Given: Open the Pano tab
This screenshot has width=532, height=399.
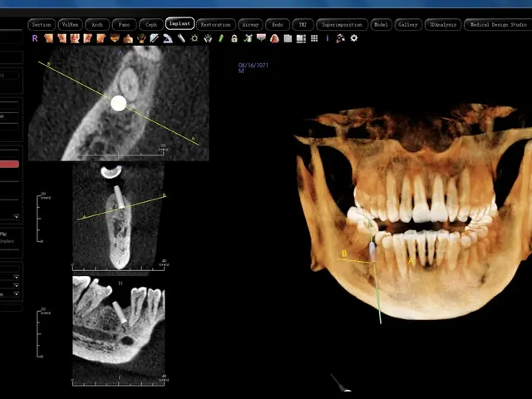Looking at the screenshot, I should [124, 25].
